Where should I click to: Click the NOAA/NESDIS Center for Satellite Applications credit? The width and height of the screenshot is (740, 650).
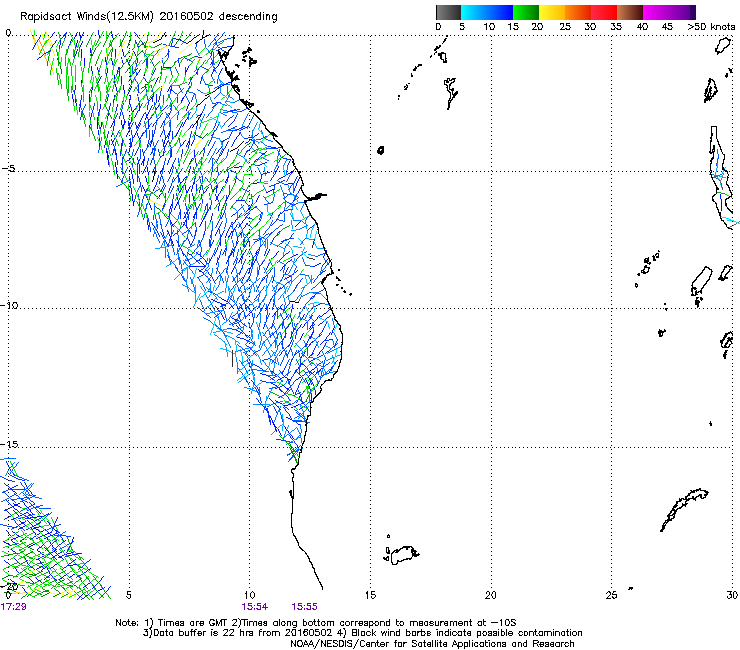tap(432, 644)
